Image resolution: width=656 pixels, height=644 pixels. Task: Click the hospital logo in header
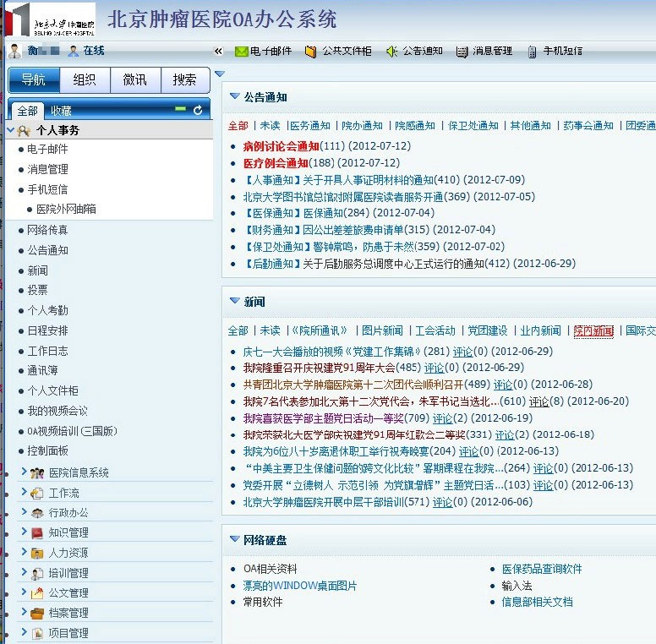(x=50, y=19)
